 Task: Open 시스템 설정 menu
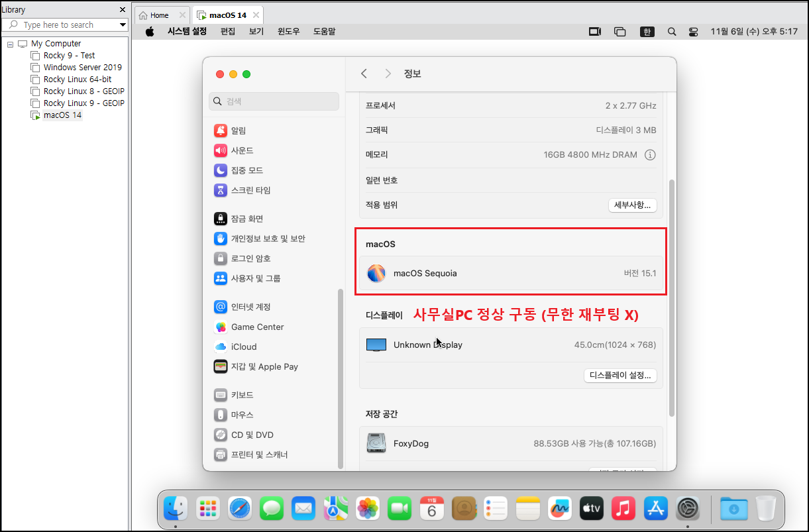point(187,31)
